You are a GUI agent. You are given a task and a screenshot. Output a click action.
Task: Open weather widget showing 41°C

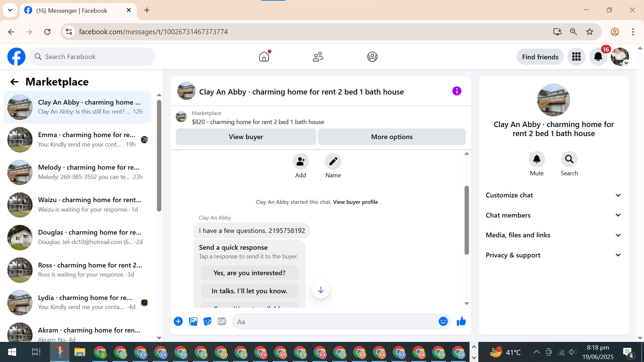click(505, 352)
